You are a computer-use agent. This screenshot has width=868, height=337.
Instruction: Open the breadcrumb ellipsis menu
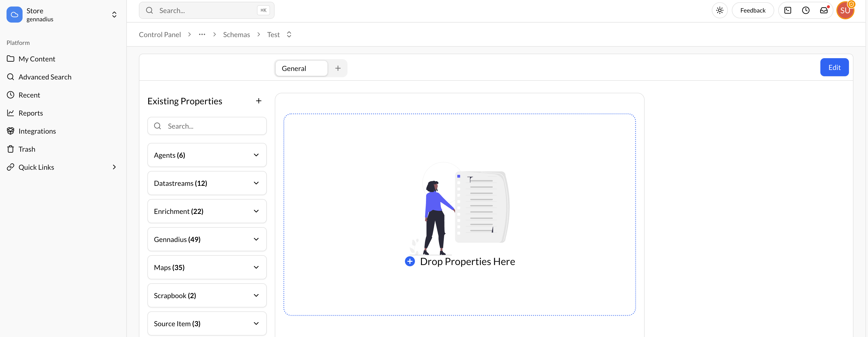pyautogui.click(x=202, y=34)
